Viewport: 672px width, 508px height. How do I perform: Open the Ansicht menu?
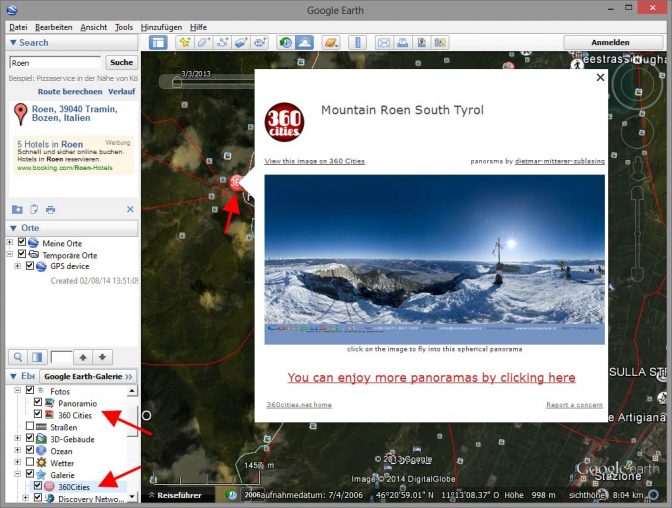[93, 27]
